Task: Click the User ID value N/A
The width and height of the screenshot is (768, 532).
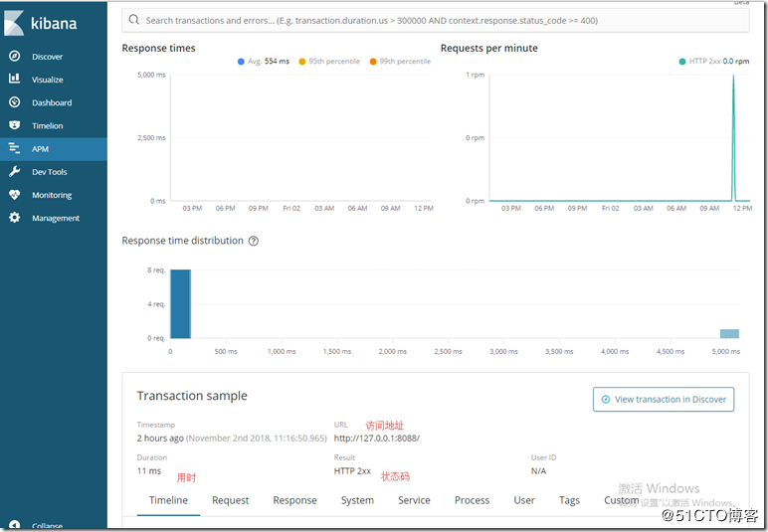Action: [x=538, y=470]
